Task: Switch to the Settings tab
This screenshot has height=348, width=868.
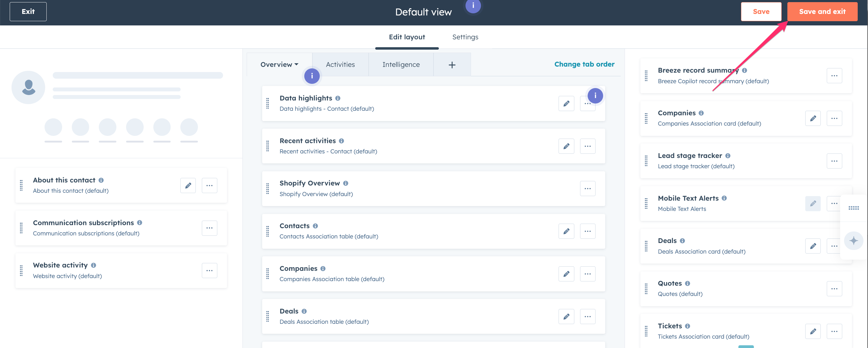Action: tap(465, 37)
